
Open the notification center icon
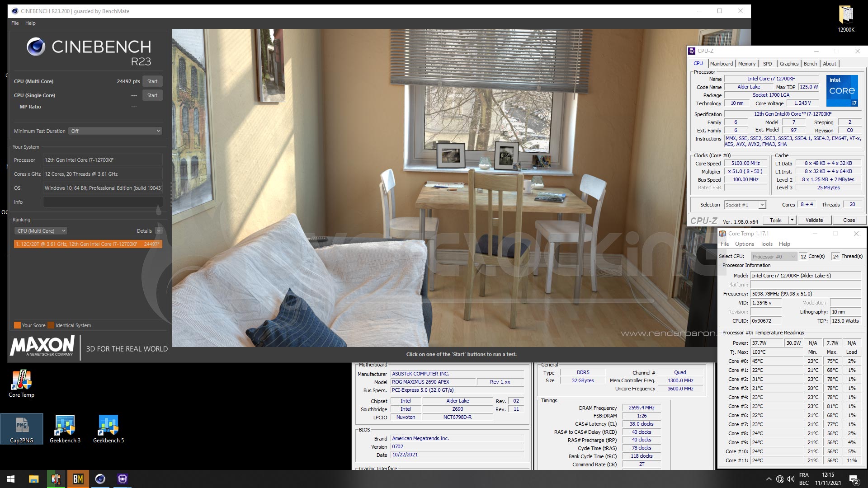854,479
